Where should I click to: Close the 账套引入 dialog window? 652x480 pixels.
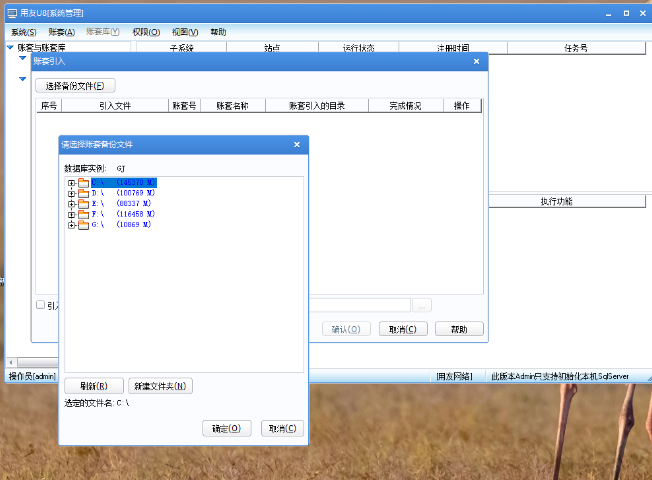[476, 62]
